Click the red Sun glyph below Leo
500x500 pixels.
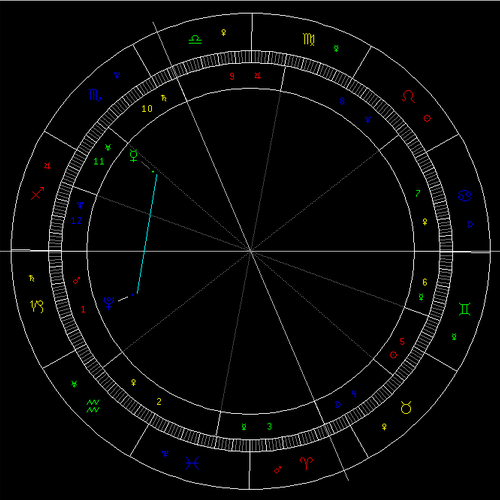click(427, 118)
